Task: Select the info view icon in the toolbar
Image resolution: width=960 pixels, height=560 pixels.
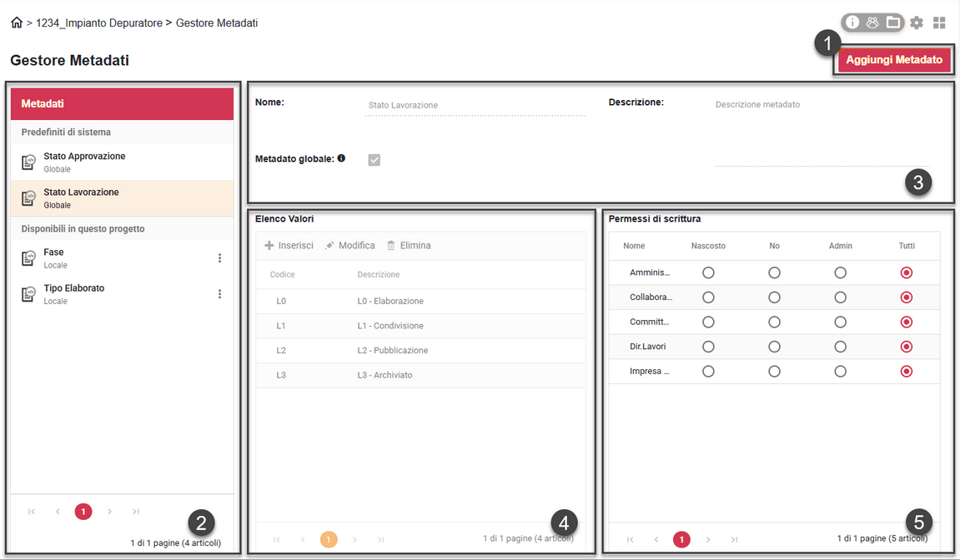Action: coord(852,22)
